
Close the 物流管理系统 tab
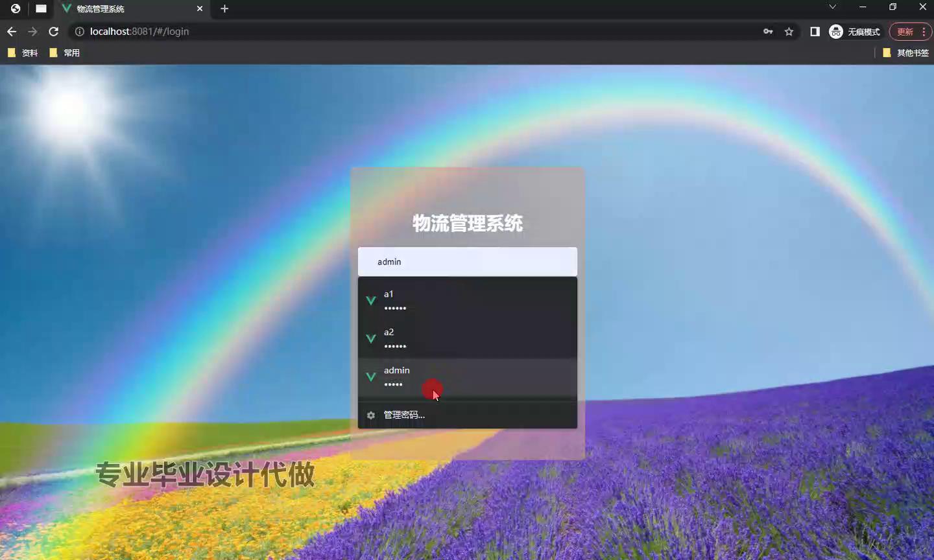[x=200, y=8]
